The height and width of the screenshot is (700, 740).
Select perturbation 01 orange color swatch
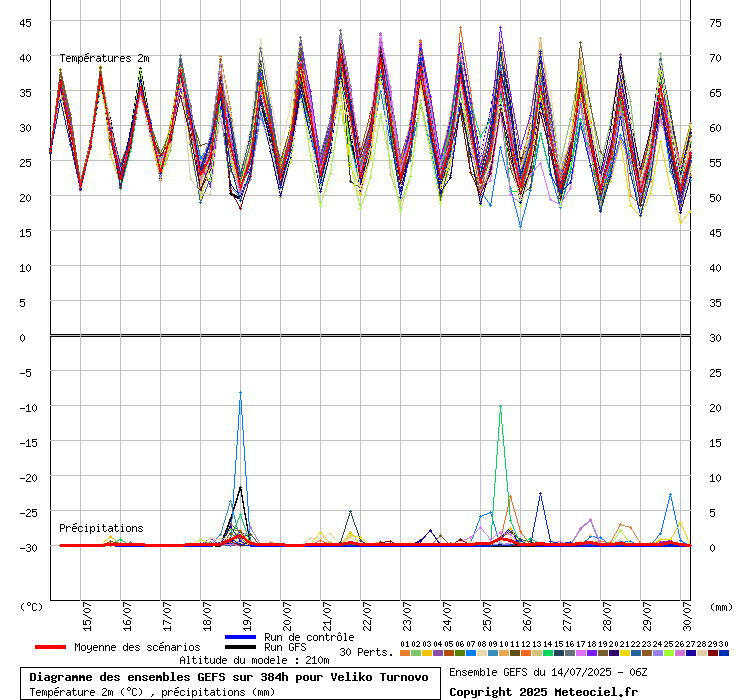[404, 653]
